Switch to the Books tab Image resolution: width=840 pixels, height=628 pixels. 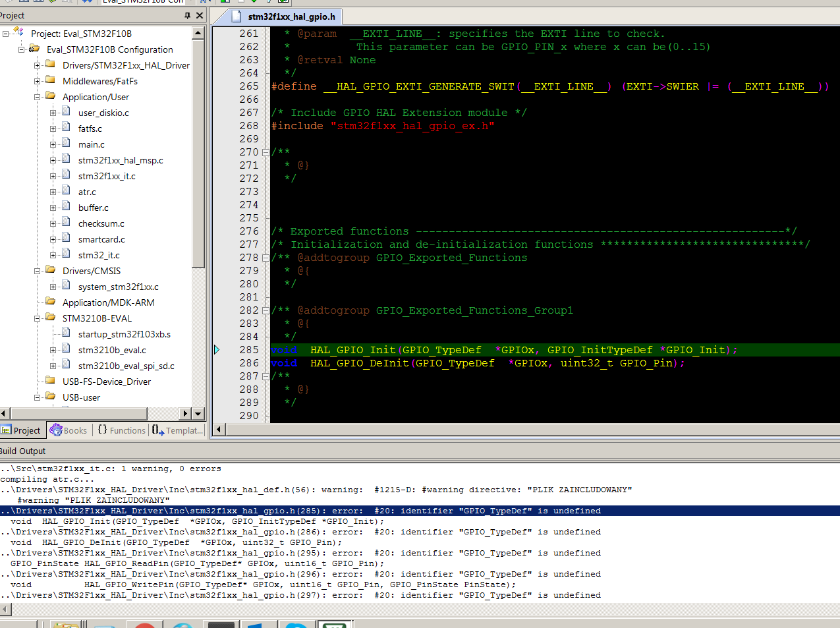click(69, 430)
